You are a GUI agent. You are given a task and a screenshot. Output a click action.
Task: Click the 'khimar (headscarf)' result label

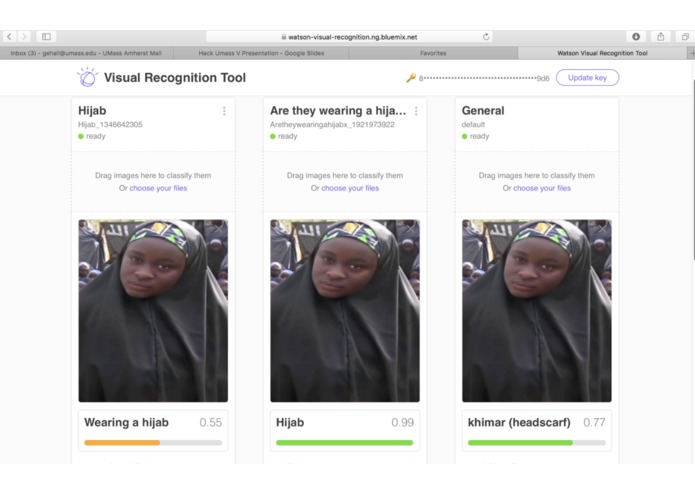coord(519,423)
